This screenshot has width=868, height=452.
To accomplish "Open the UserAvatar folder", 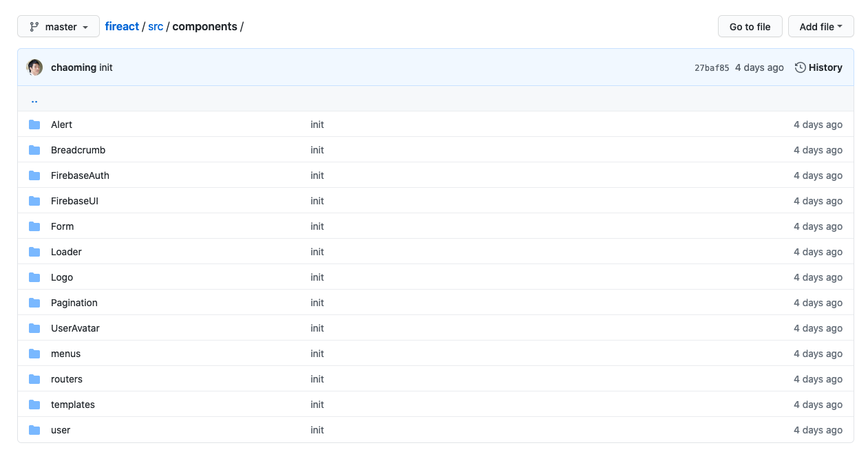I will tap(75, 328).
